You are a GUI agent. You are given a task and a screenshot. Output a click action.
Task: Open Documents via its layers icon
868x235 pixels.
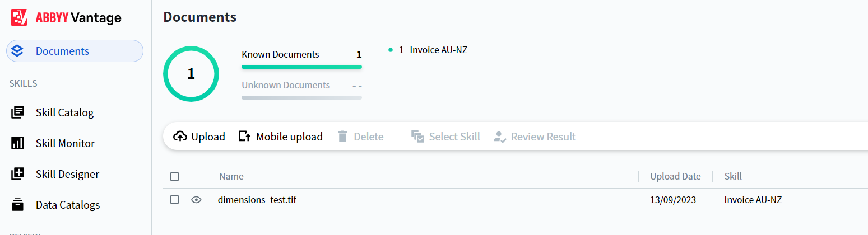[x=17, y=51]
